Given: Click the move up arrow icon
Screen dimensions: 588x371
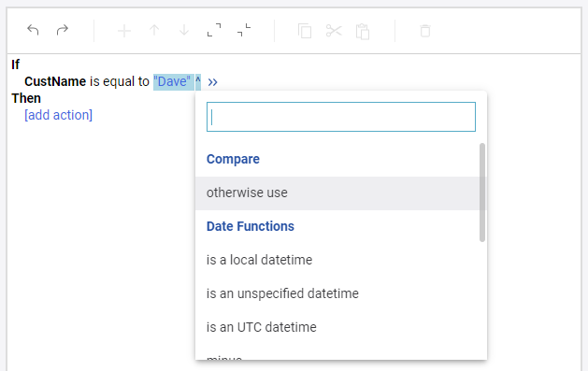Looking at the screenshot, I should 154,30.
